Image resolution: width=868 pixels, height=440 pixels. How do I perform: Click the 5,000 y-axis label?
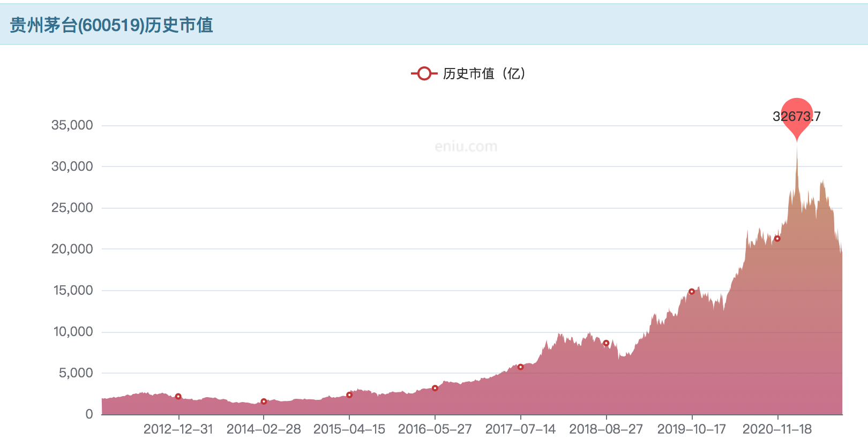click(x=76, y=373)
